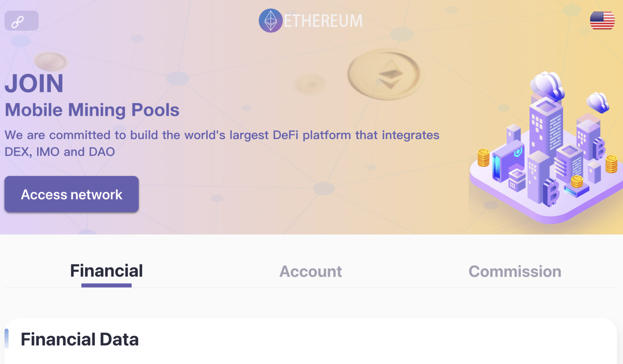Click the gold coin stack left of the city
Viewport: 623px width, 364px height.
484,158
